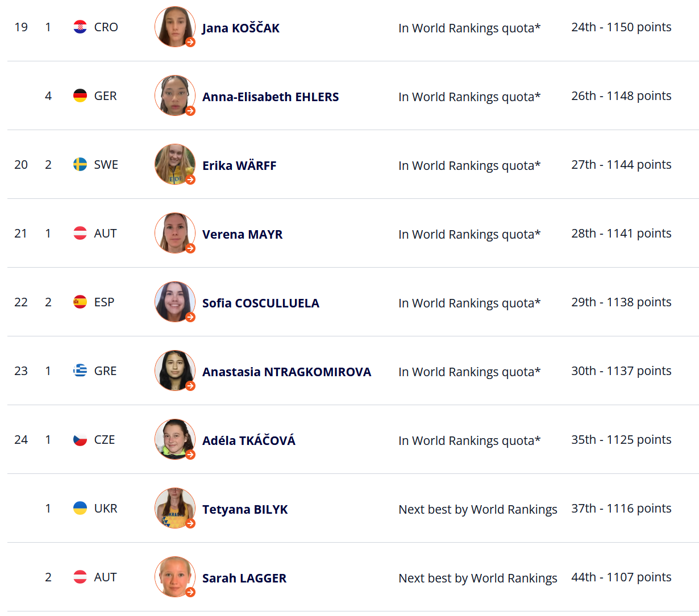Click Verena MAYR's profile photo thumbnail
Image resolution: width=699 pixels, height=616 pixels.
coord(175,233)
